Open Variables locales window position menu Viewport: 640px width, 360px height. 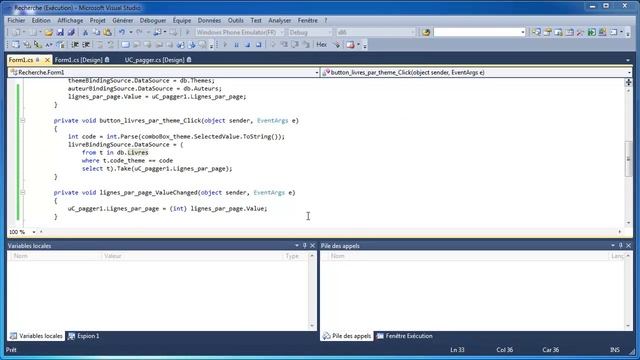click(297, 246)
